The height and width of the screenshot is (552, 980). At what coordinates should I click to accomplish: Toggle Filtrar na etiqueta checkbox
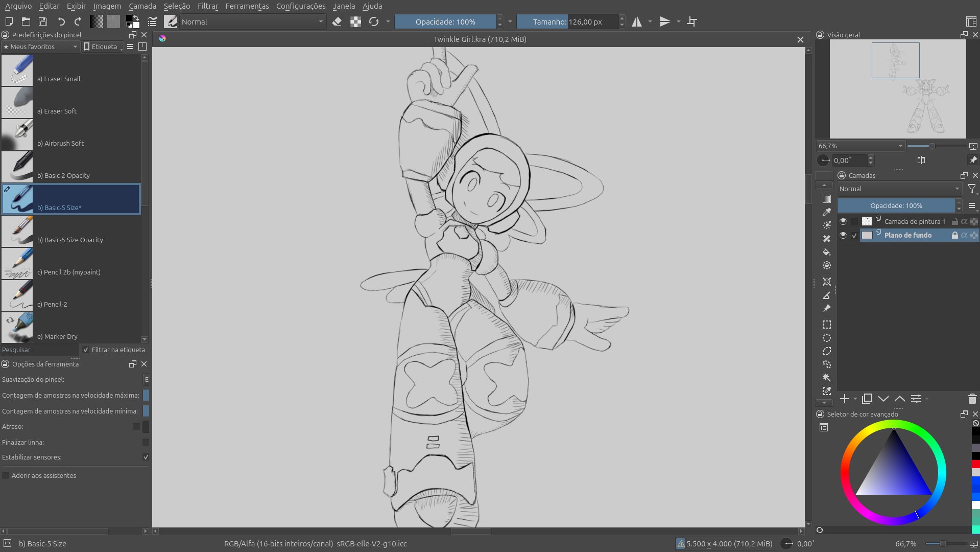tap(86, 350)
